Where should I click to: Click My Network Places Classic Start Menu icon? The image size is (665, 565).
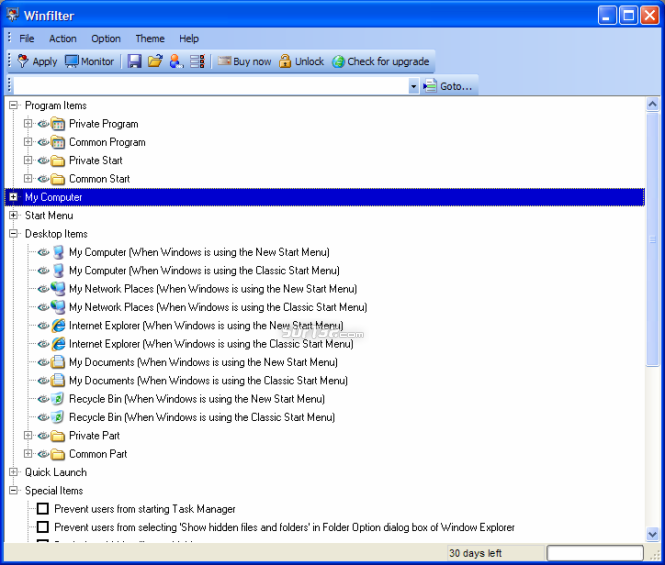(58, 307)
